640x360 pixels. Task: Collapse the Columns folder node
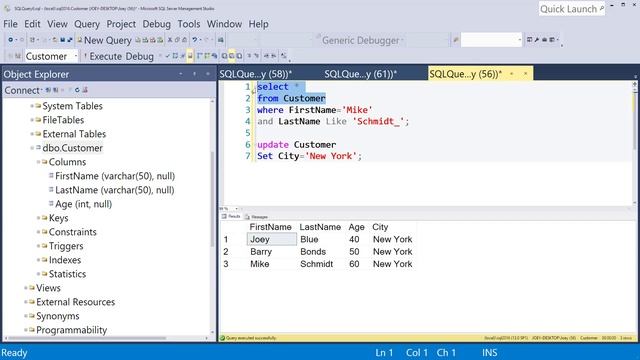coord(38,162)
